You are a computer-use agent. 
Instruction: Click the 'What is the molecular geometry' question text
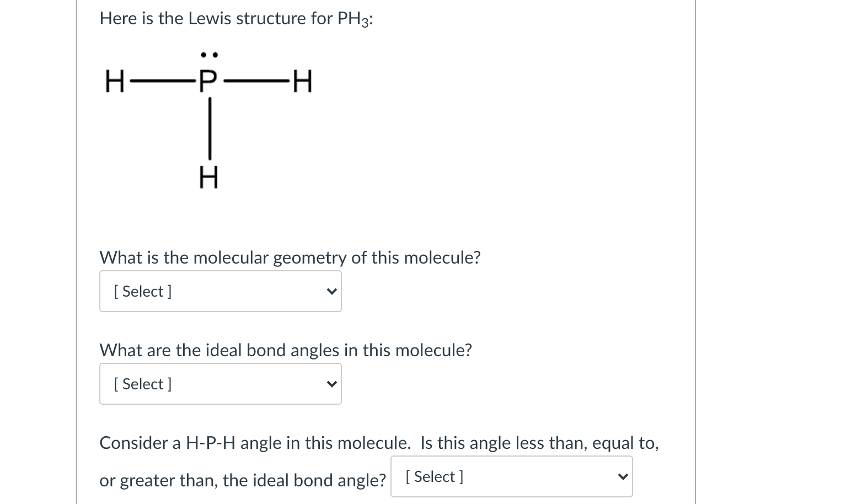290,258
